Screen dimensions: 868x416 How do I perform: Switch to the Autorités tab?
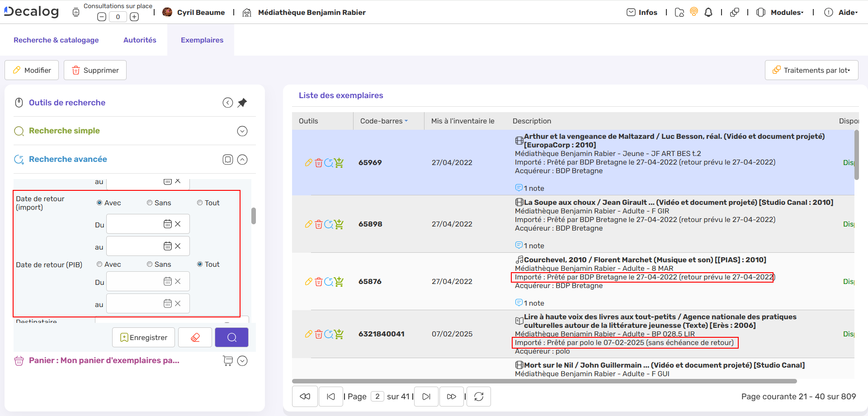pos(140,40)
